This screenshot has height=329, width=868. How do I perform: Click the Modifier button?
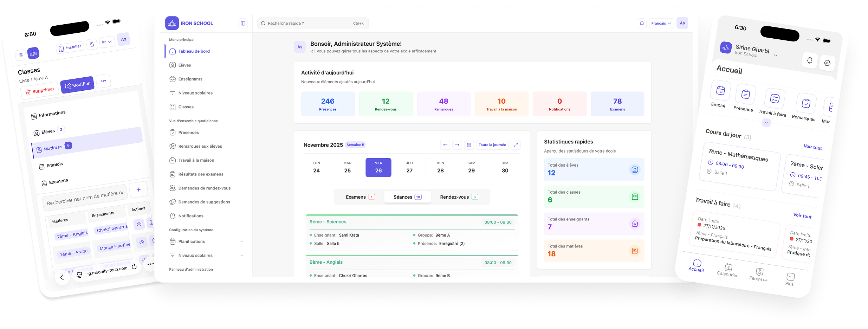pos(77,85)
